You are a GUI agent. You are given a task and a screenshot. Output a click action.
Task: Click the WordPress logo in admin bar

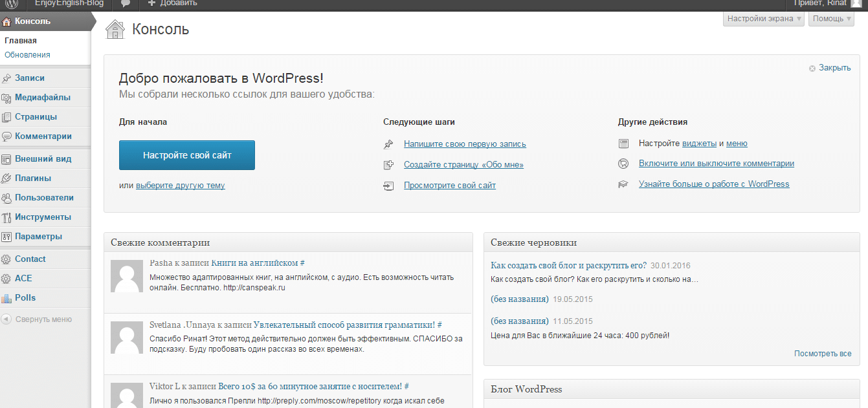pos(12,3)
